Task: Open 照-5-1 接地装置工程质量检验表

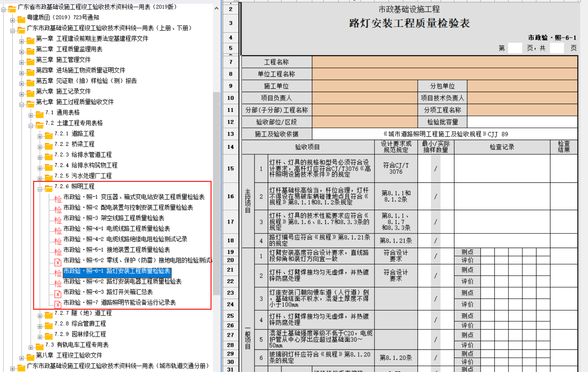Action: pos(116,250)
